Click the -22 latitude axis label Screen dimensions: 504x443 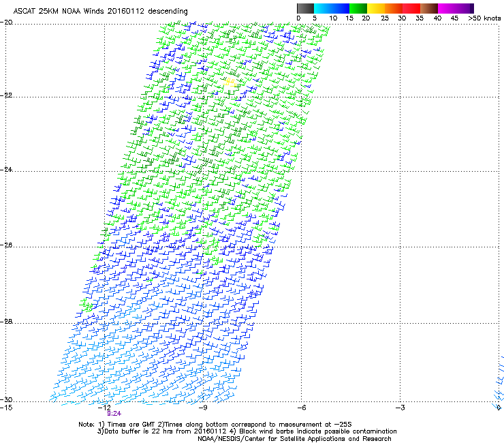[6, 95]
